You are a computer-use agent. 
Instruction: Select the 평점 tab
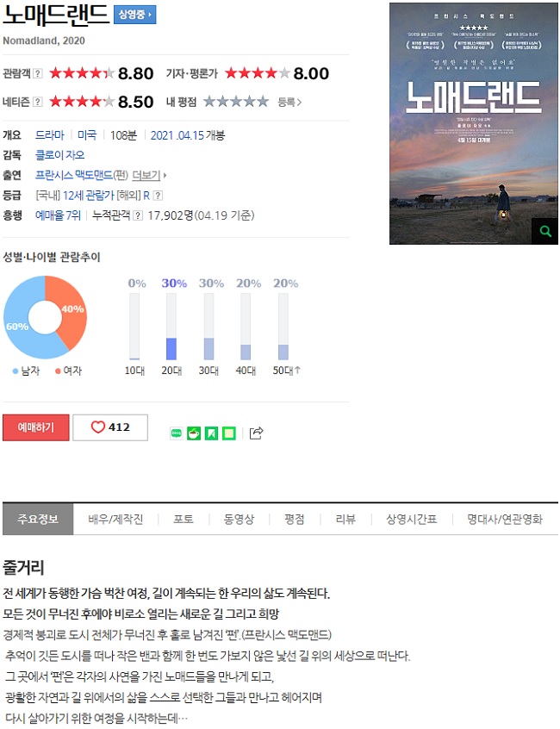point(295,519)
